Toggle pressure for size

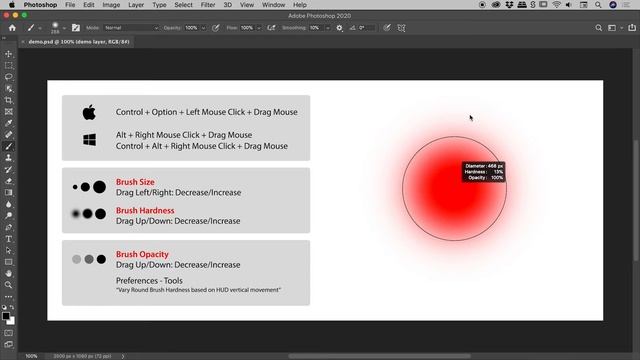click(387, 28)
